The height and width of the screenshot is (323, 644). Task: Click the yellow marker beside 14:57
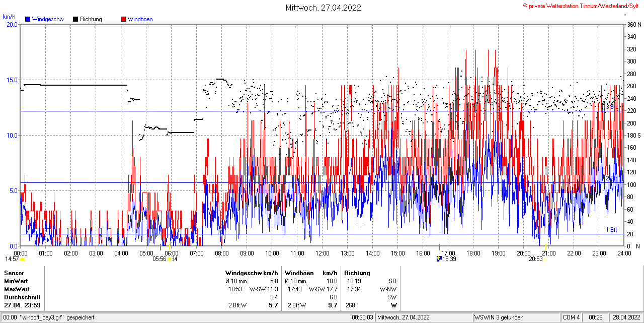(x=22, y=259)
